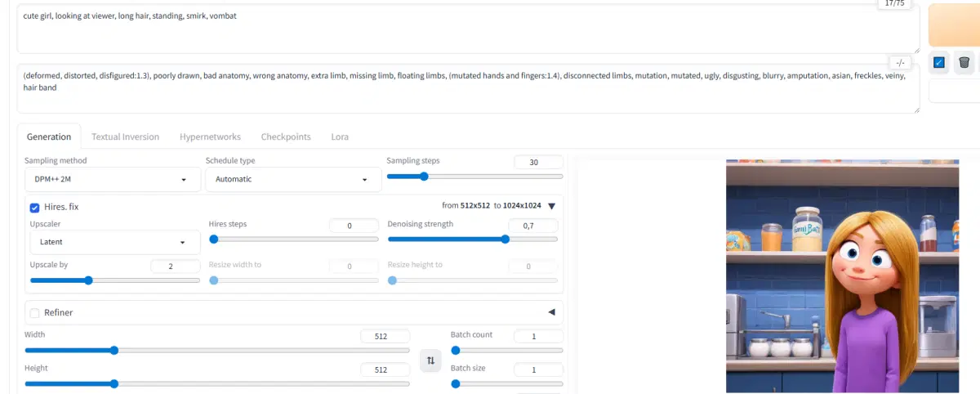Click the Denoising strength slider
This screenshot has height=394, width=980.
[x=472, y=240]
